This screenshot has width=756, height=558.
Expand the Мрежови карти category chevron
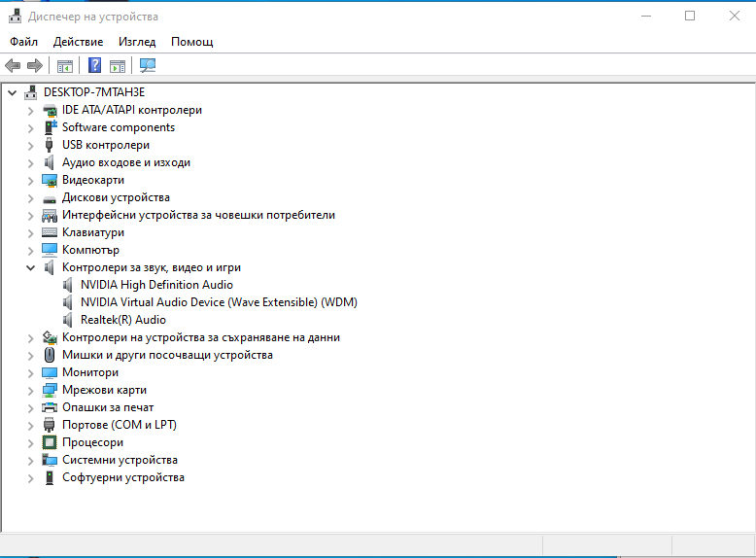coord(30,391)
